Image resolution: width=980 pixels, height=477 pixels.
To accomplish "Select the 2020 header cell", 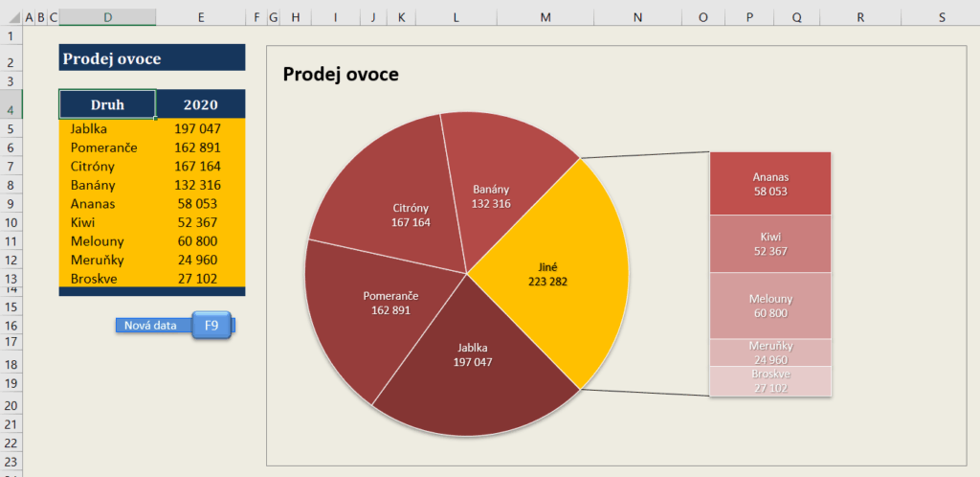I will 200,104.
